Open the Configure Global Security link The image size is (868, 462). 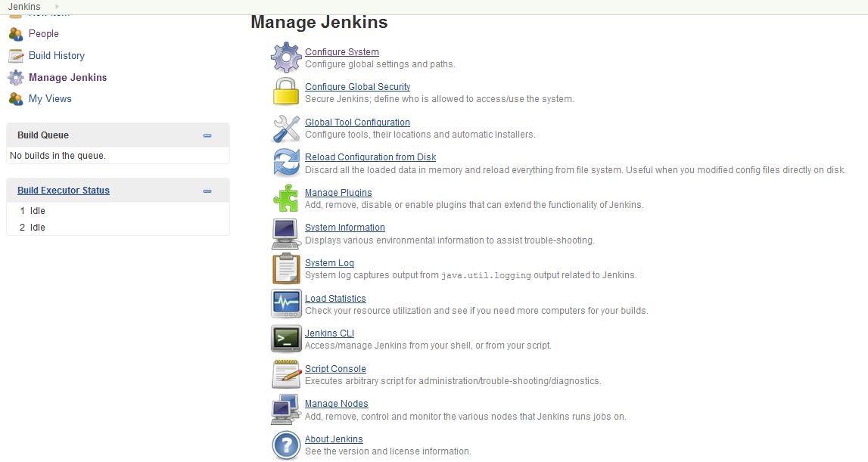[358, 87]
